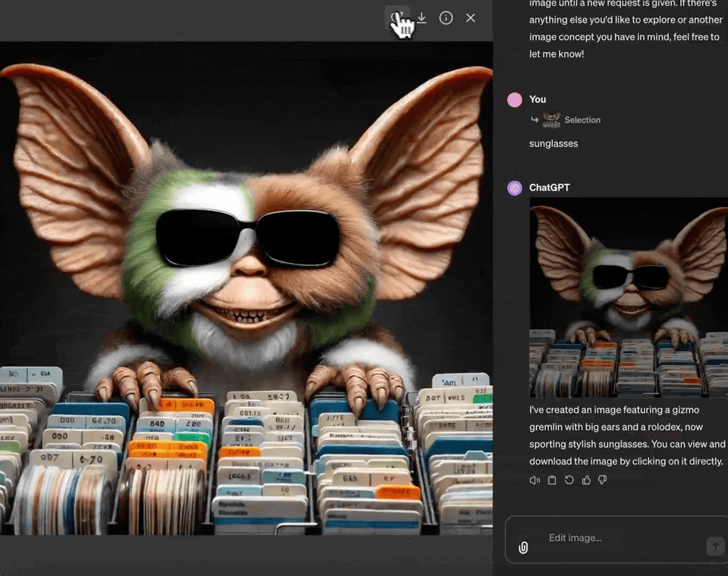Click the ChatGPT avatar icon
728x576 pixels.
click(514, 188)
